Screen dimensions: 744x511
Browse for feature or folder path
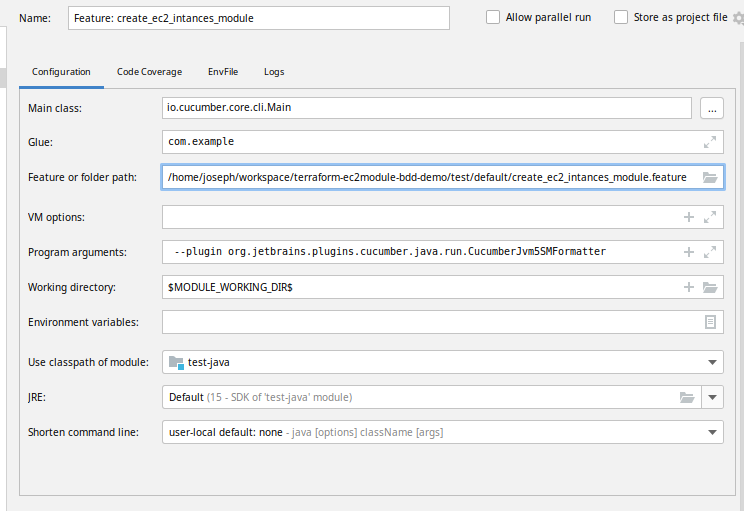(x=710, y=177)
